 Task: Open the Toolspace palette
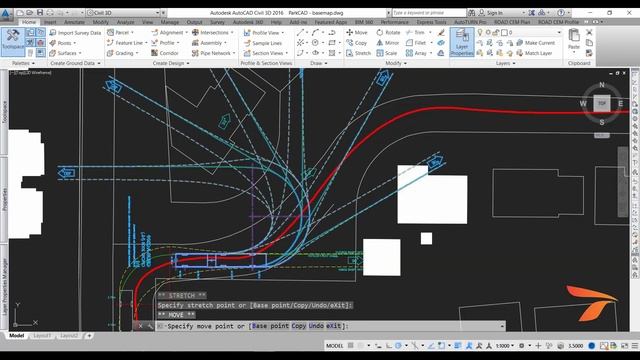pos(13,41)
